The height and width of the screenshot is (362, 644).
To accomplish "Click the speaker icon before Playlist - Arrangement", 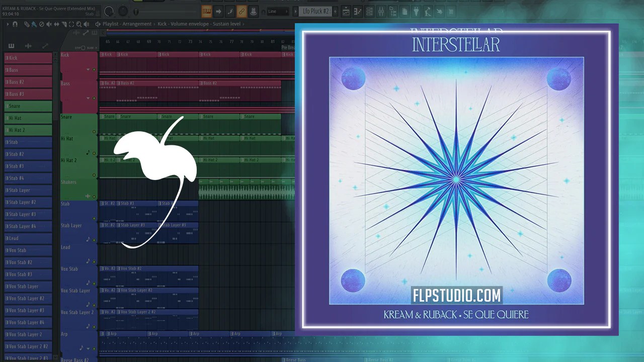I will point(99,24).
